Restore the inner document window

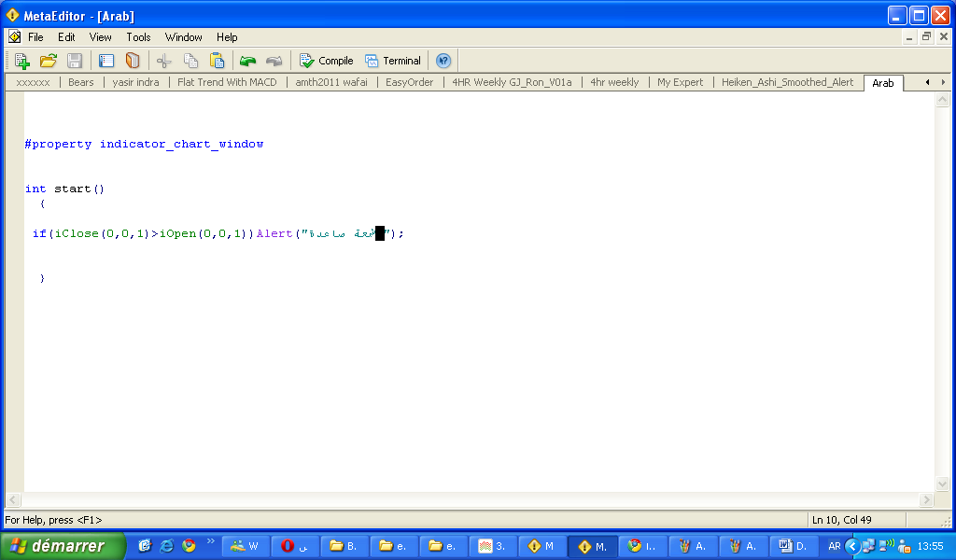coord(926,37)
